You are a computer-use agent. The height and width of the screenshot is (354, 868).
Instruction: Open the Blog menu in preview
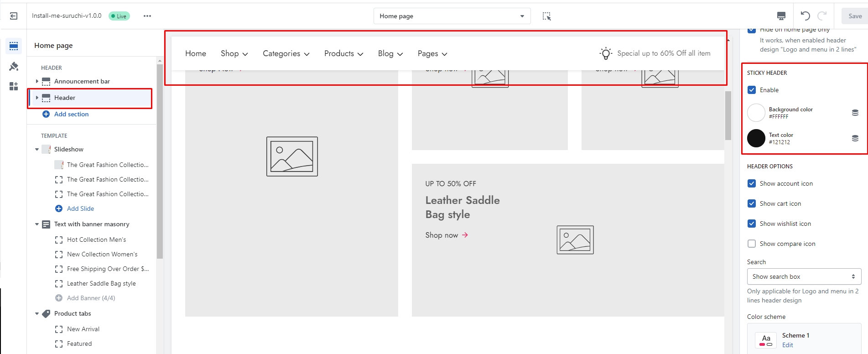(x=390, y=54)
